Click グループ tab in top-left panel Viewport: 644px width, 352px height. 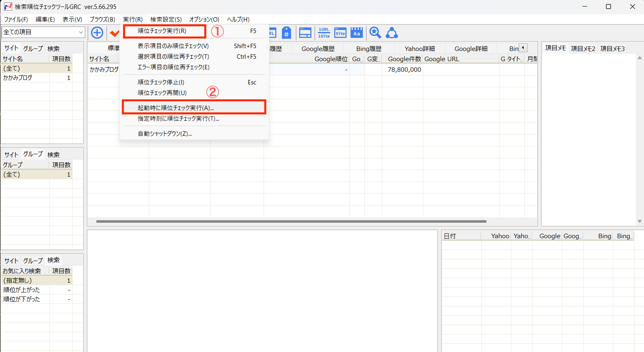tap(33, 49)
